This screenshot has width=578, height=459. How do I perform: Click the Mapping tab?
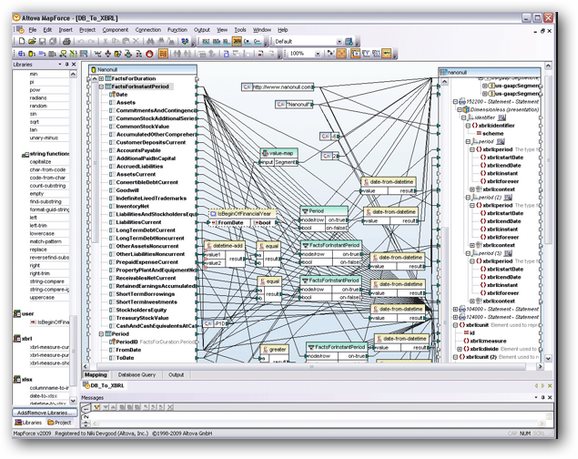(x=95, y=375)
